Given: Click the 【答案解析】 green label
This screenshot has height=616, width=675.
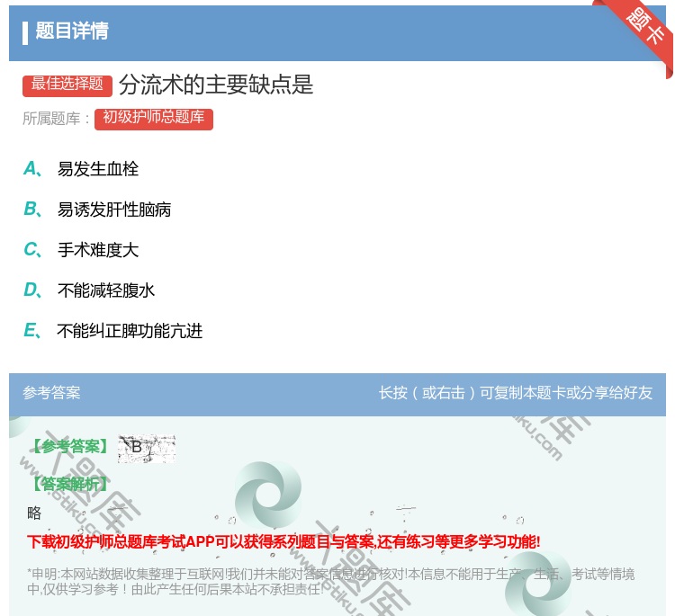Looking at the screenshot, I should pos(70,484).
